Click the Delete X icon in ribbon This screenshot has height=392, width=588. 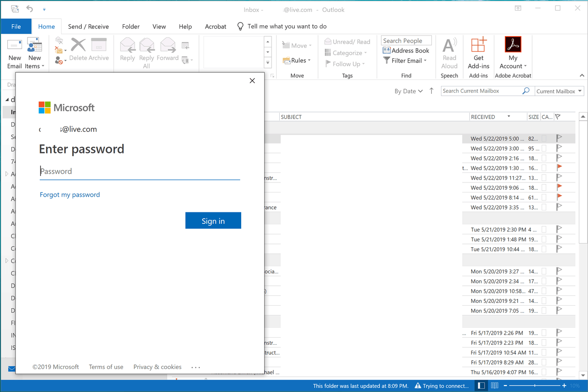click(x=78, y=45)
